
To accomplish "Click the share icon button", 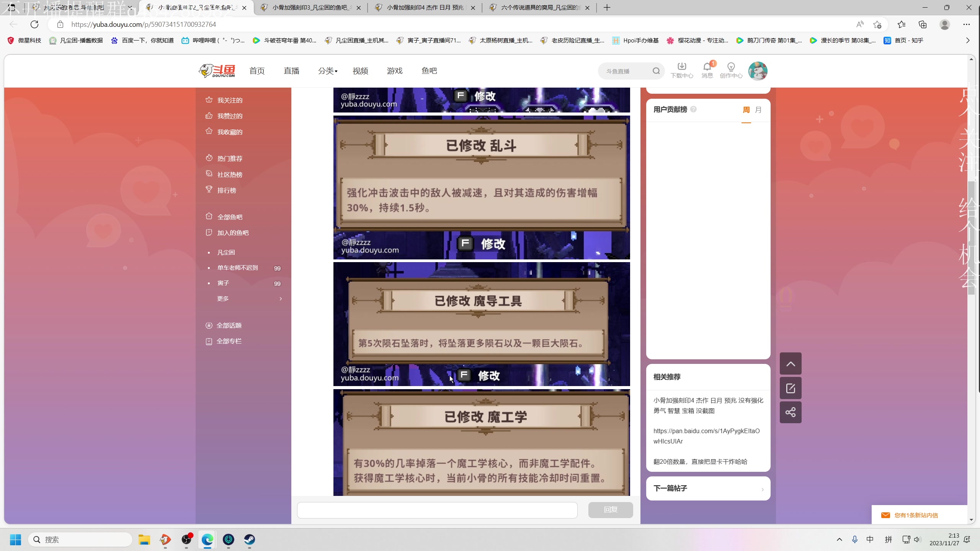I will tap(791, 412).
